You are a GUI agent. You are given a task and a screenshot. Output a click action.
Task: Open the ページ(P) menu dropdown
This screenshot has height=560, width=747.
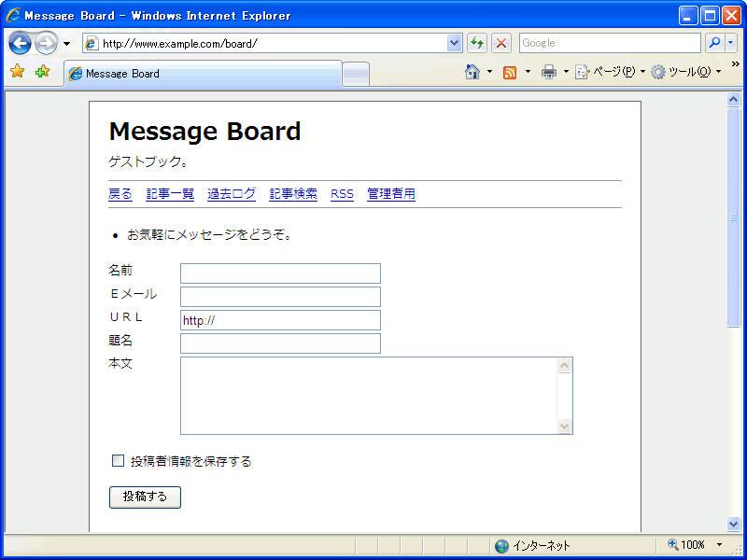click(x=609, y=73)
